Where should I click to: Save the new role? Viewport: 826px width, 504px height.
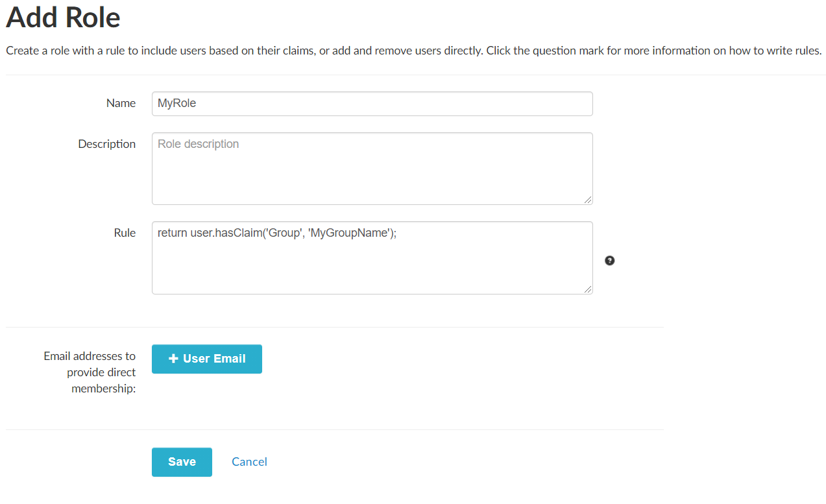182,462
